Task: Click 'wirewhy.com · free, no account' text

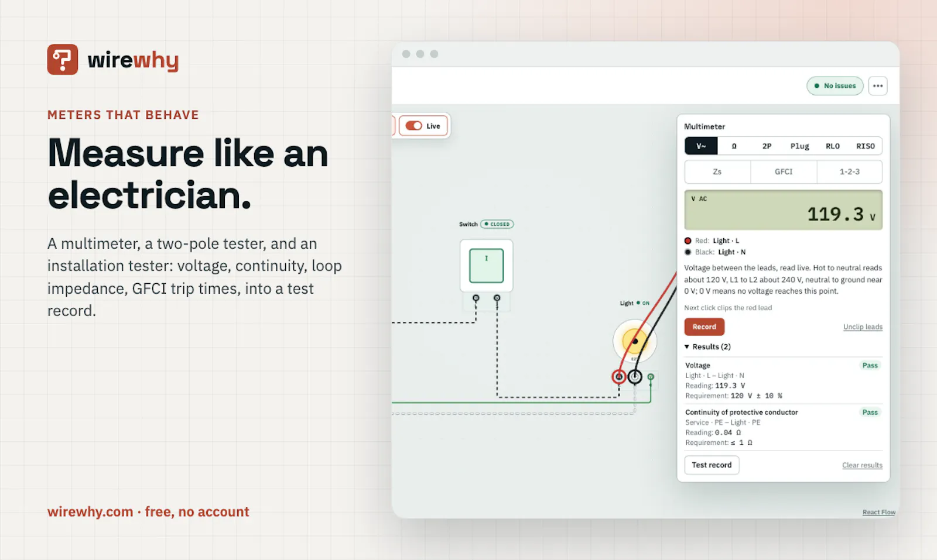Action: tap(148, 512)
